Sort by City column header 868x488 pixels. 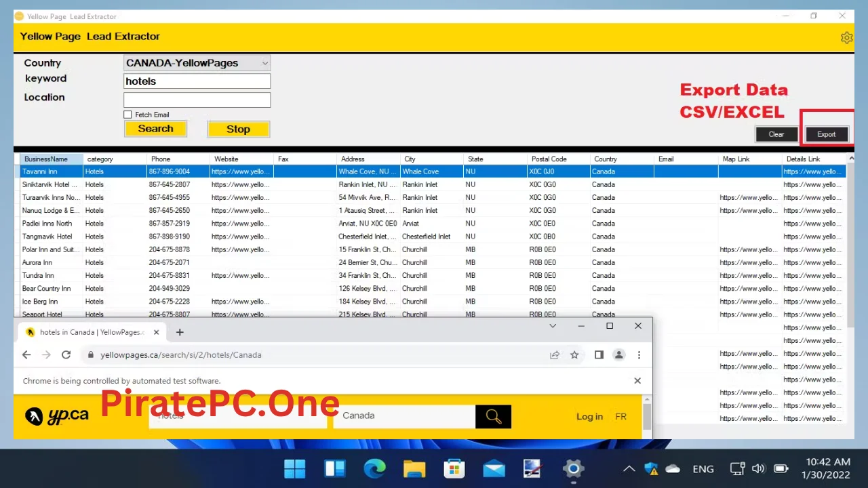click(432, 159)
